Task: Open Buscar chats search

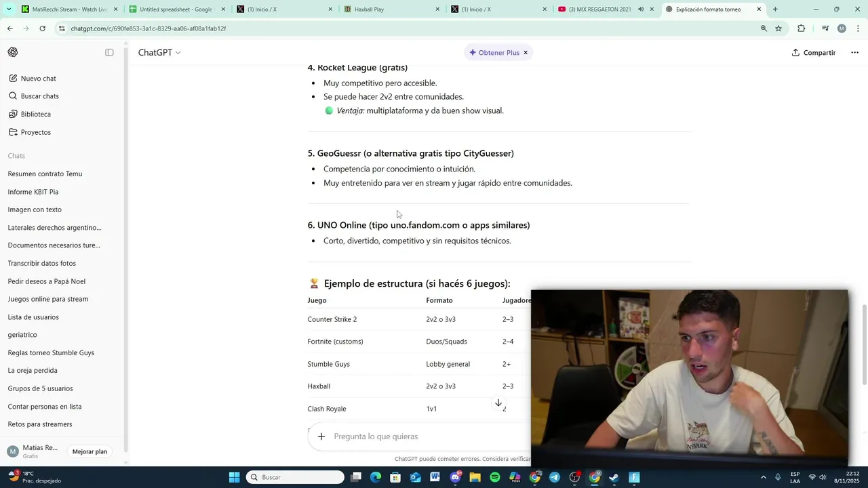Action: click(x=33, y=96)
